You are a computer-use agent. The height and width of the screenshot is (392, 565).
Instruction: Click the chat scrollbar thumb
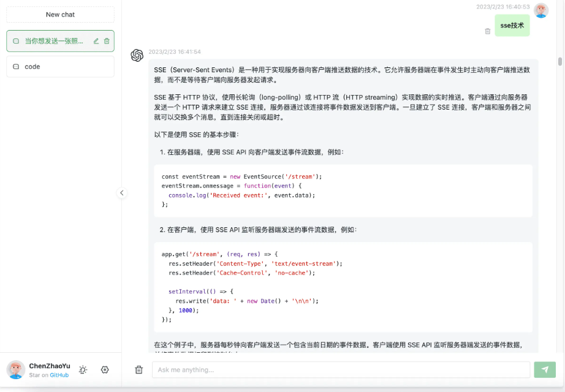560,62
